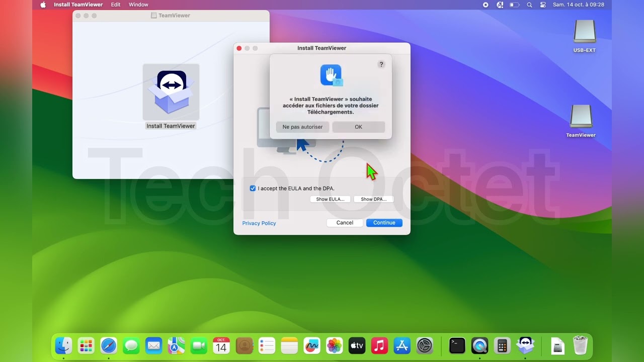
Task: Click Show EULA... button
Action: [x=330, y=199]
